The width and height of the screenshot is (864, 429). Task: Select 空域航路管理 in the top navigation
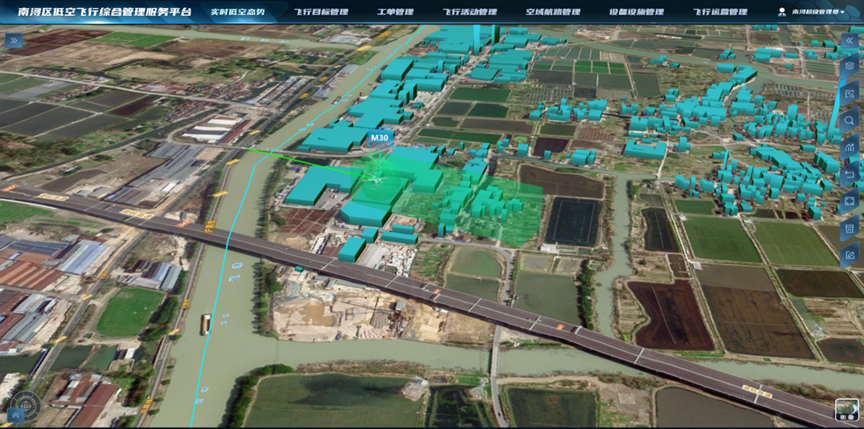pos(552,12)
